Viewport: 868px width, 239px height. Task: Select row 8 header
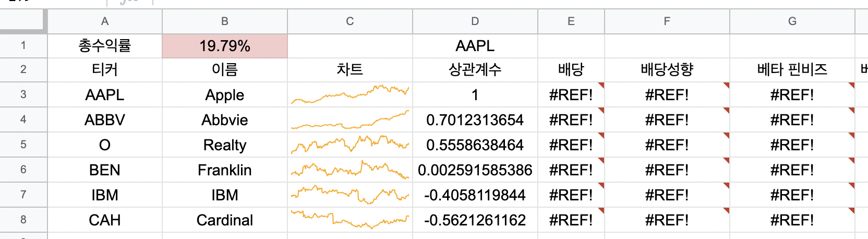23,220
